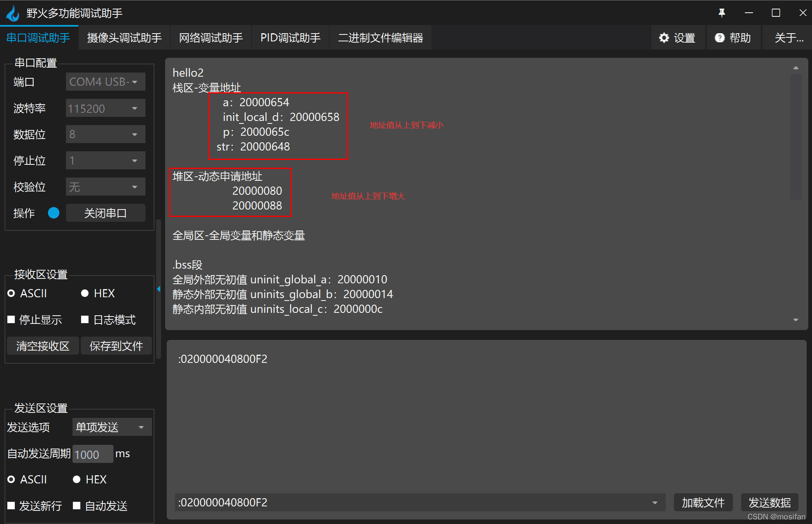The image size is (812, 524).
Task: Open the 关于... about menu
Action: tap(788, 38)
